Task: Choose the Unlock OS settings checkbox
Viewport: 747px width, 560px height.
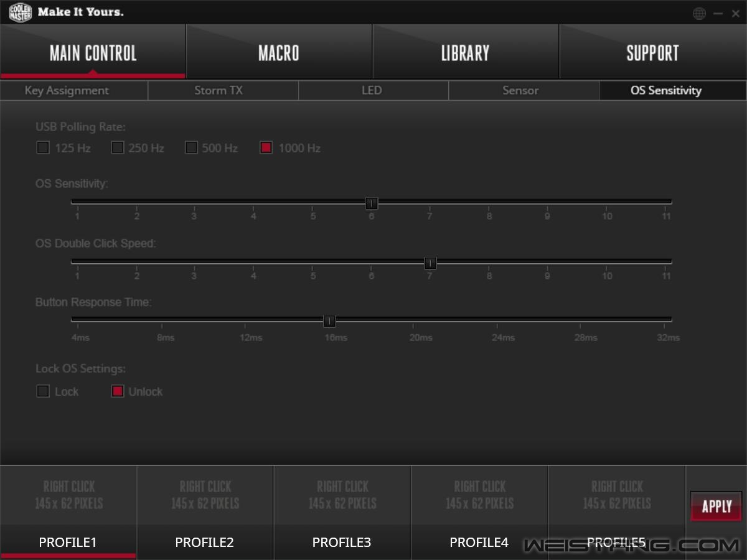Action: tap(118, 391)
